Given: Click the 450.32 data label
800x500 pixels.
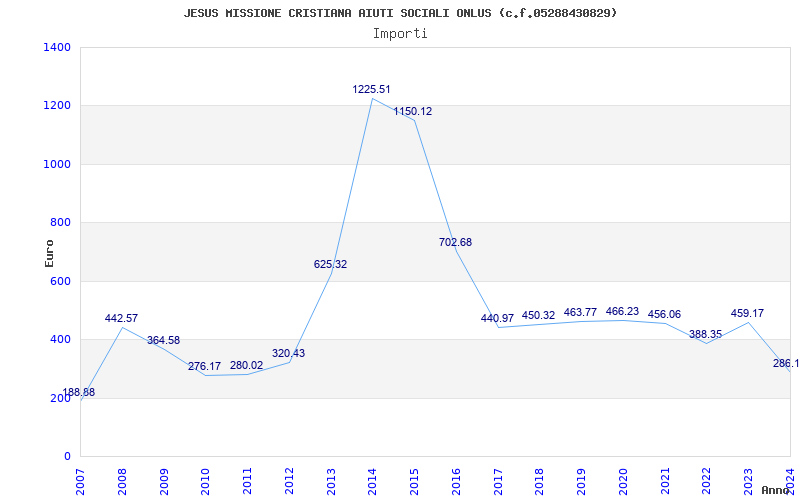Looking at the screenshot, I should point(538,315).
